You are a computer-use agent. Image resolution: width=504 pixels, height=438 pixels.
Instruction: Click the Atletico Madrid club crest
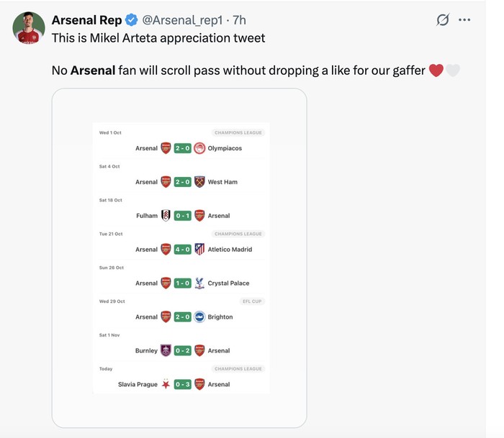coord(199,250)
